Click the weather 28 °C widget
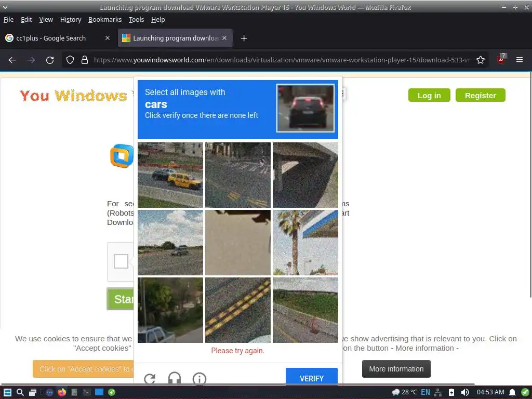This screenshot has width=532, height=399. click(x=404, y=392)
